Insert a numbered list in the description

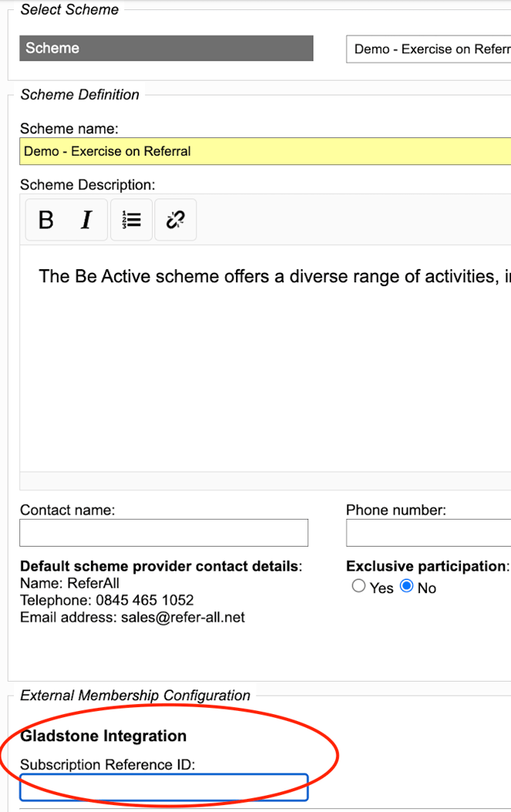[131, 221]
